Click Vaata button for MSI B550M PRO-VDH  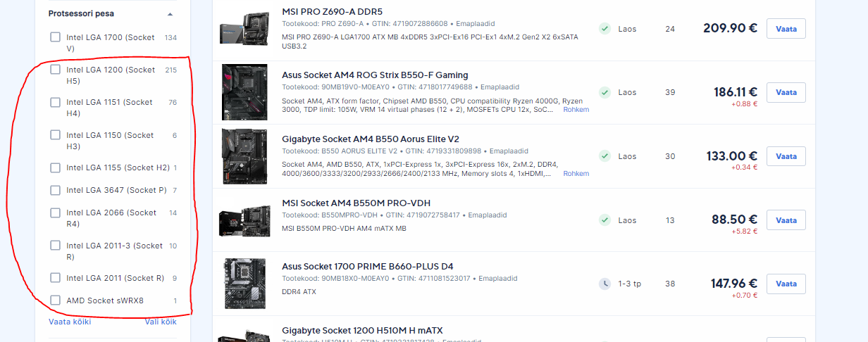click(786, 220)
